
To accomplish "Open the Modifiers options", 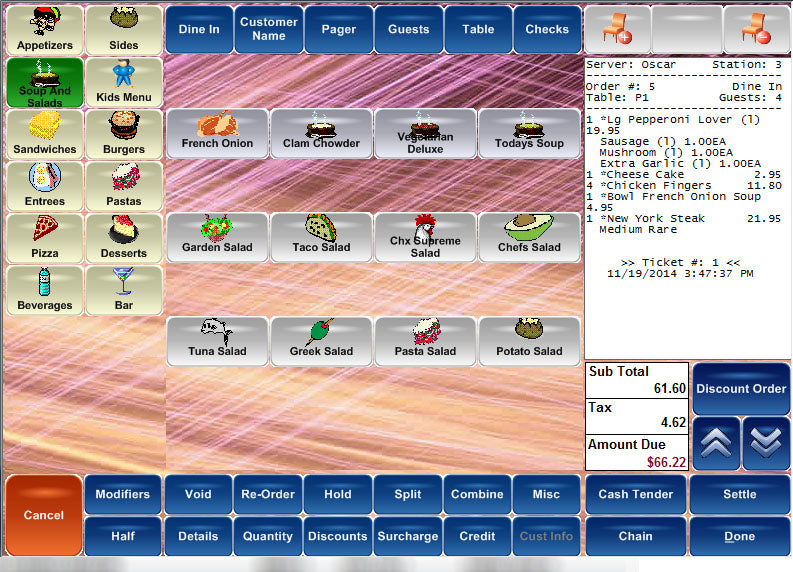I will [123, 494].
